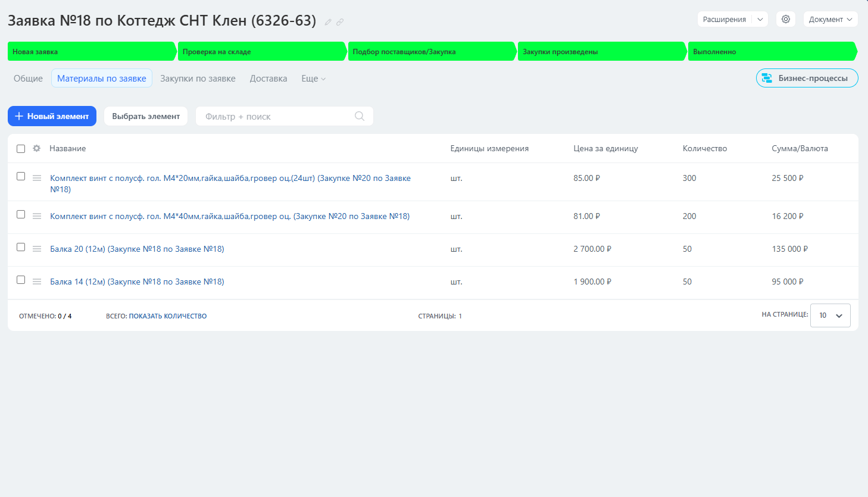Viewport: 868px width, 497px height.
Task: Open the Доставка tab
Action: click(268, 79)
